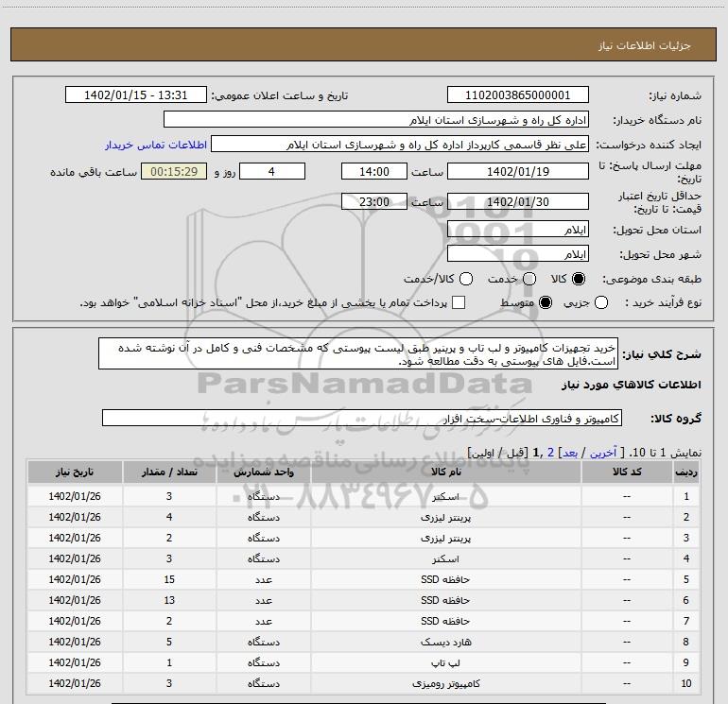The image size is (728, 704).
Task: Click the کد کالا column header
Action: click(627, 472)
